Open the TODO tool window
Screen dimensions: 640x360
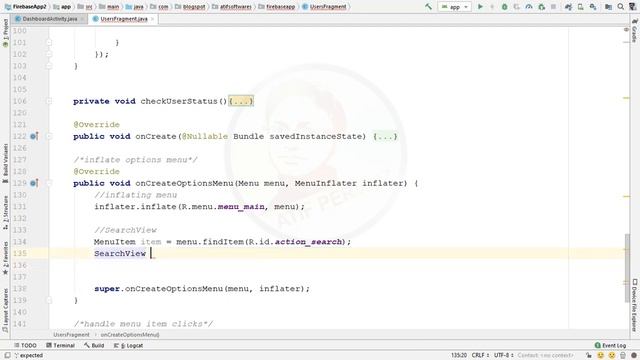(25, 345)
